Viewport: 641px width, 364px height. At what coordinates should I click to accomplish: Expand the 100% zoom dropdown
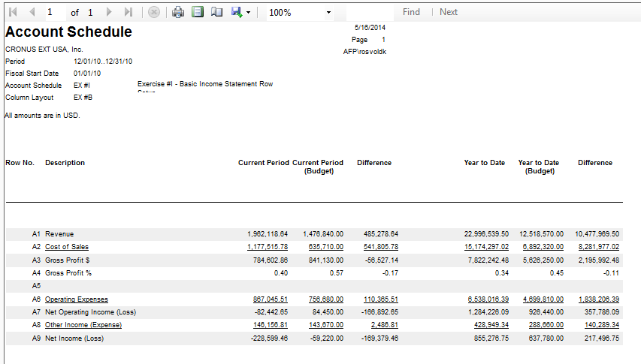point(328,13)
